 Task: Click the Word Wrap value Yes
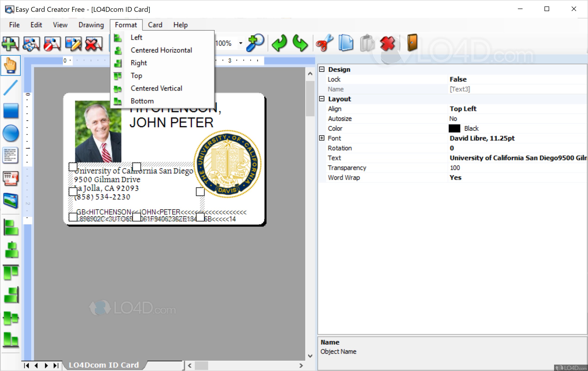click(x=456, y=178)
